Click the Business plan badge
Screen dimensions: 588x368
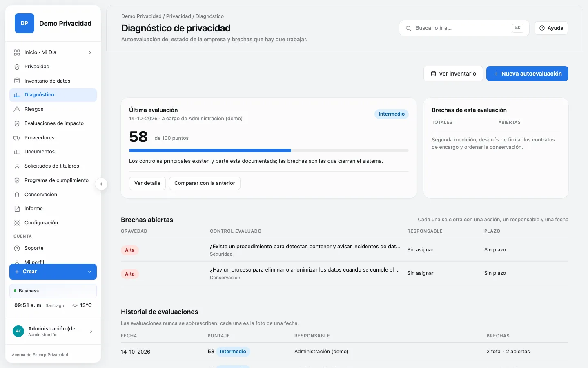[x=53, y=291]
